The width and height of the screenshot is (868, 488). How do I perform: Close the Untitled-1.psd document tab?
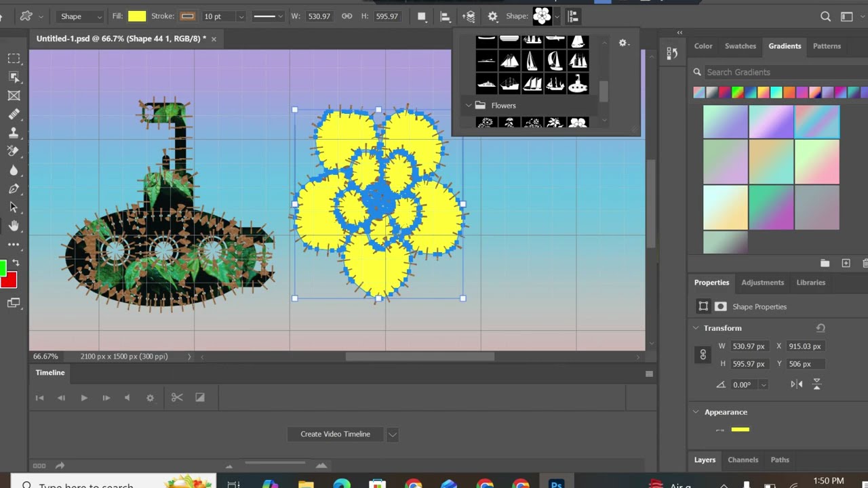tap(214, 39)
